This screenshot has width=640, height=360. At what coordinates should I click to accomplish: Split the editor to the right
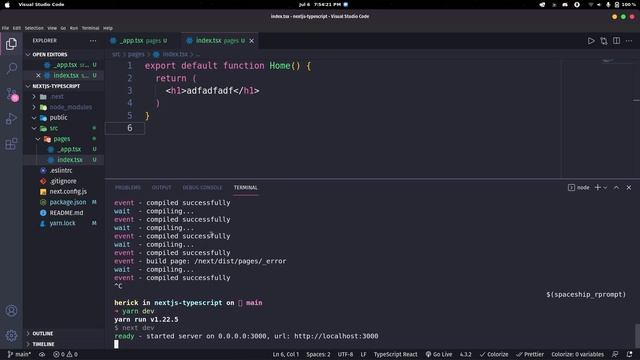click(x=616, y=41)
